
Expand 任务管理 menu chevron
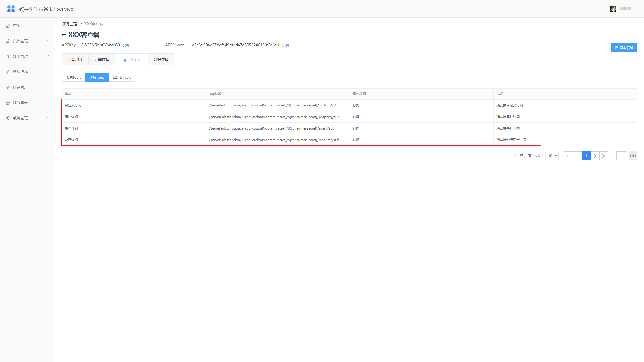(48, 87)
